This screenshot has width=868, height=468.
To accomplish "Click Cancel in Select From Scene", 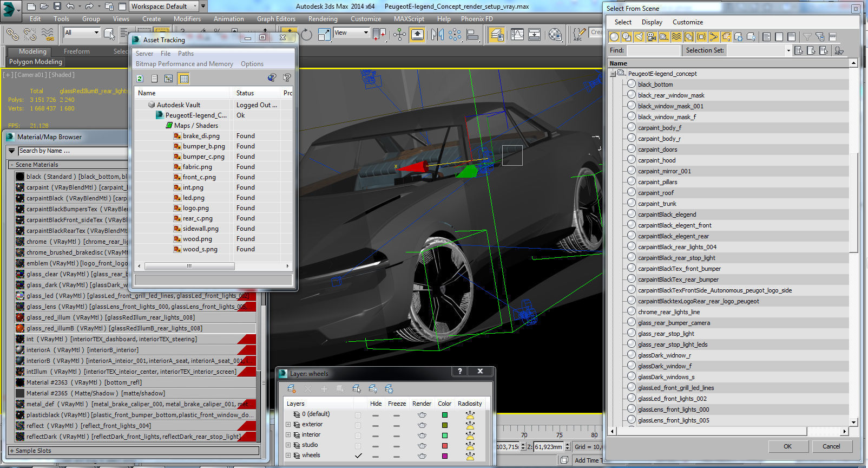I will click(x=831, y=446).
